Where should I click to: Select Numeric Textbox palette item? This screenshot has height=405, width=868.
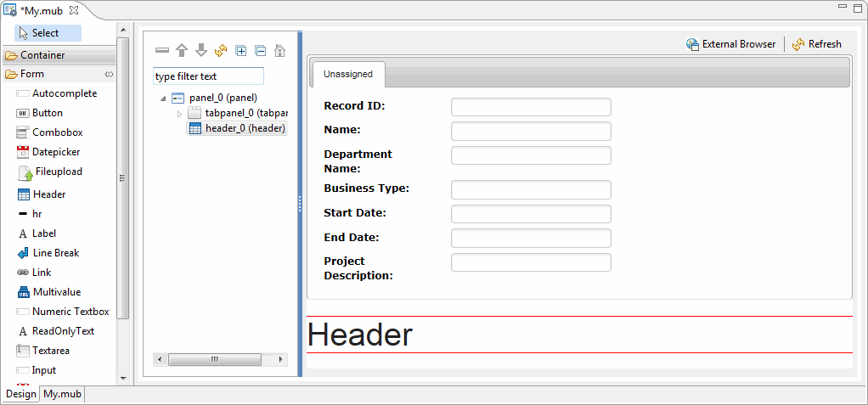63,312
